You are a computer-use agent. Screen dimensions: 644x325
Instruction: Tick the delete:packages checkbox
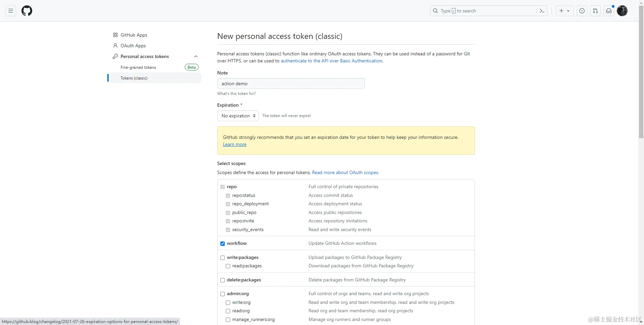coord(222,280)
